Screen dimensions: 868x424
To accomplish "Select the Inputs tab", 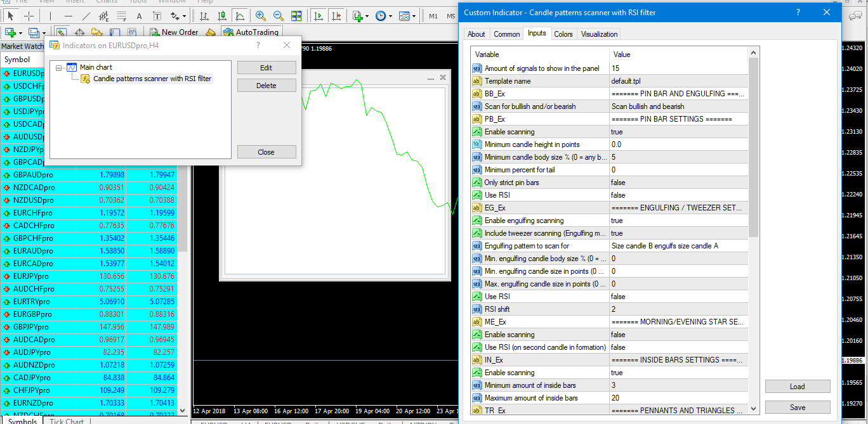I will (x=537, y=33).
